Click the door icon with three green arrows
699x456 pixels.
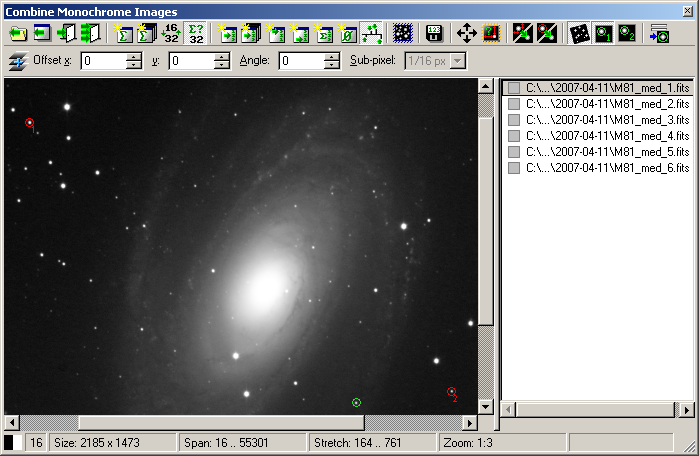90,33
